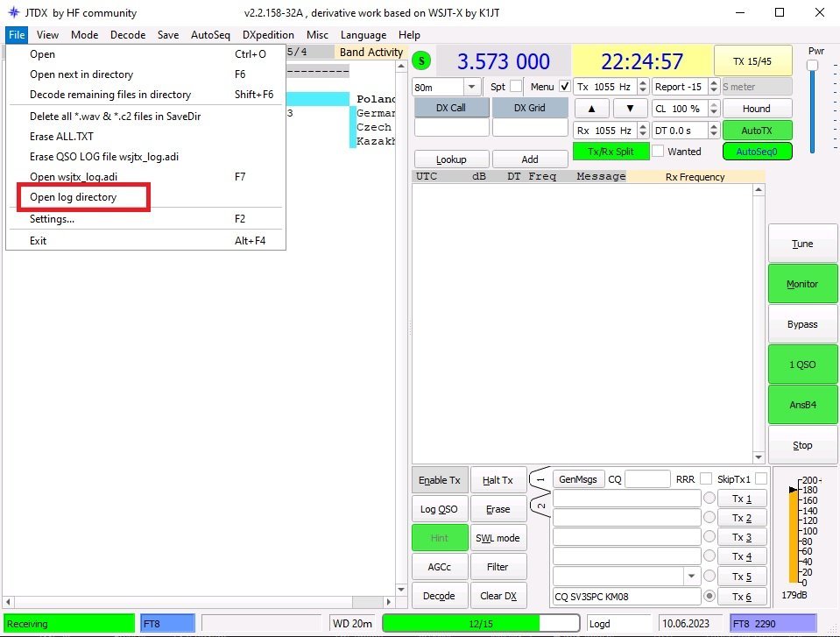Adjust the Pwr power slider
This screenshot has width=840, height=637.
[x=813, y=67]
